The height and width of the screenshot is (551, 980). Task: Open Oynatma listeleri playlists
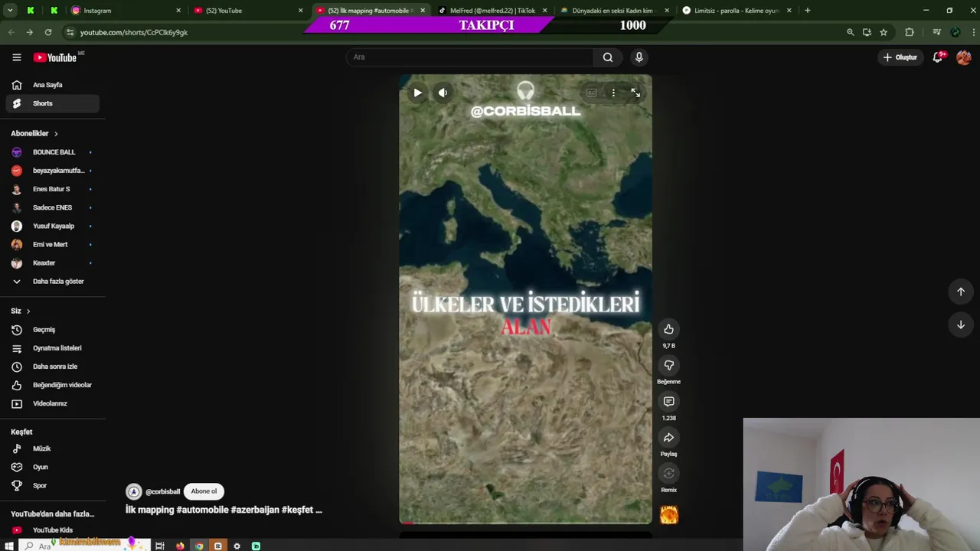tap(53, 348)
